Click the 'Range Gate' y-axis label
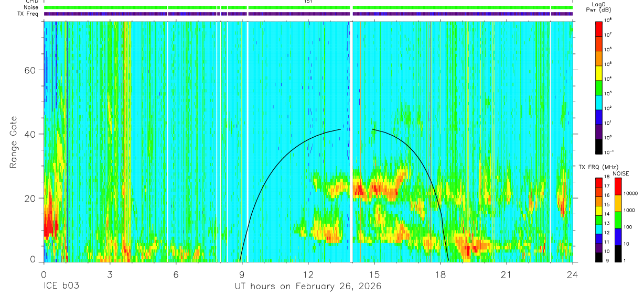Viewport: 644px width, 297px height. click(13, 142)
